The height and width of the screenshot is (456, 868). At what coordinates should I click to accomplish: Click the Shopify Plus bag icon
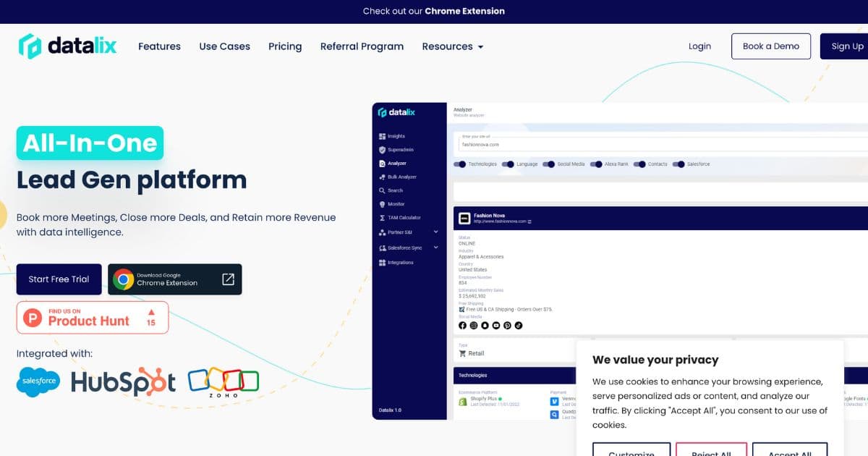point(464,401)
